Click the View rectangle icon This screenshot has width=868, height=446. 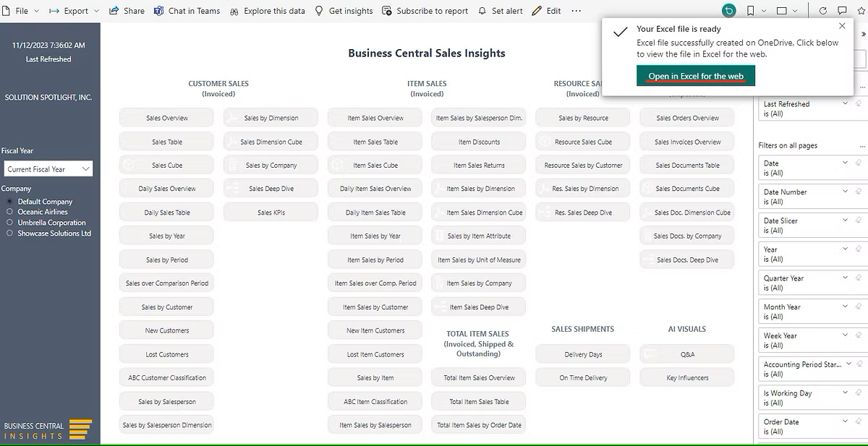[x=782, y=11]
